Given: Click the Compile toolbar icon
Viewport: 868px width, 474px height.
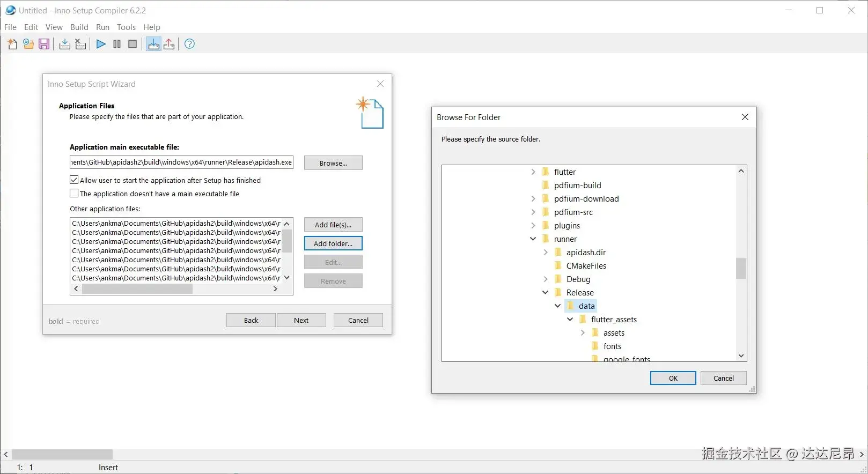Looking at the screenshot, I should pyautogui.click(x=64, y=44).
